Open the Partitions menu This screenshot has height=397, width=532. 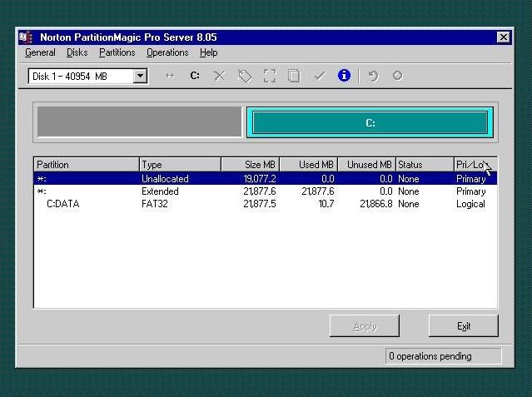pyautogui.click(x=117, y=52)
